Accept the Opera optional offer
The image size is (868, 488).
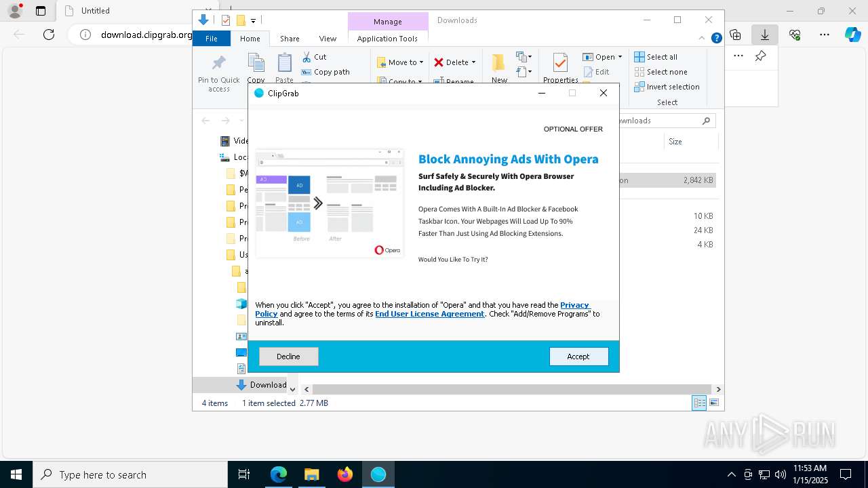[578, 357]
